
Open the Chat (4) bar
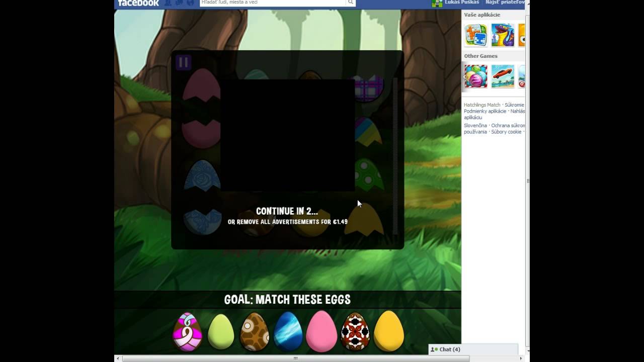click(x=473, y=349)
